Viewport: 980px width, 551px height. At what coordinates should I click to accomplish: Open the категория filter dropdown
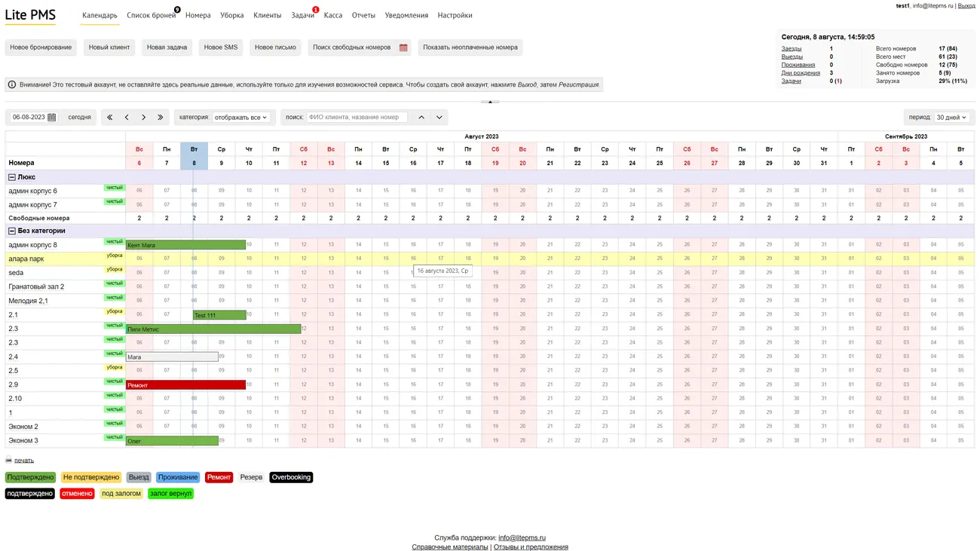tap(240, 118)
